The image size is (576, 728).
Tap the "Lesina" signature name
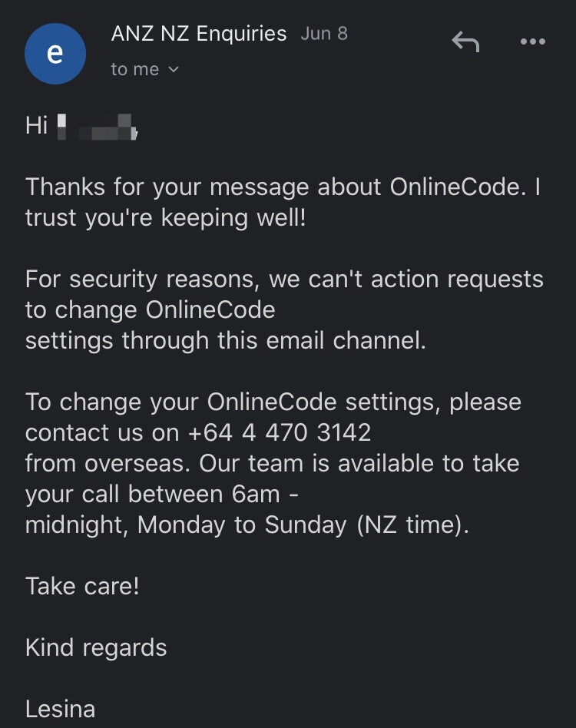tap(60, 709)
